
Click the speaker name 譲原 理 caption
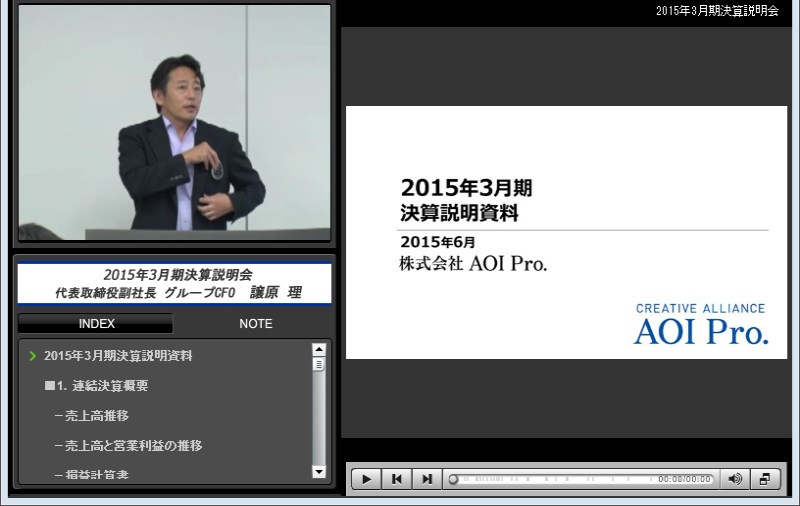pyautogui.click(x=276, y=292)
